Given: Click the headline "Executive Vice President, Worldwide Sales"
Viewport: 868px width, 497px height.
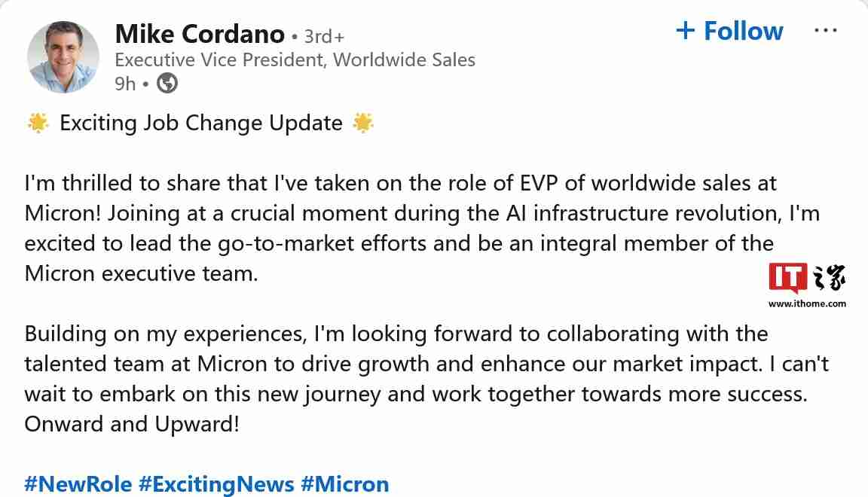Looking at the screenshot, I should [x=295, y=59].
